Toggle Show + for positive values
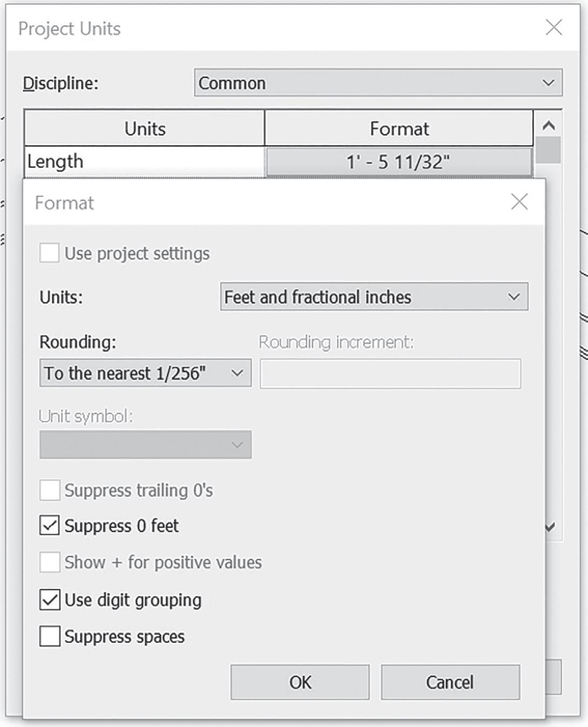 (50, 562)
